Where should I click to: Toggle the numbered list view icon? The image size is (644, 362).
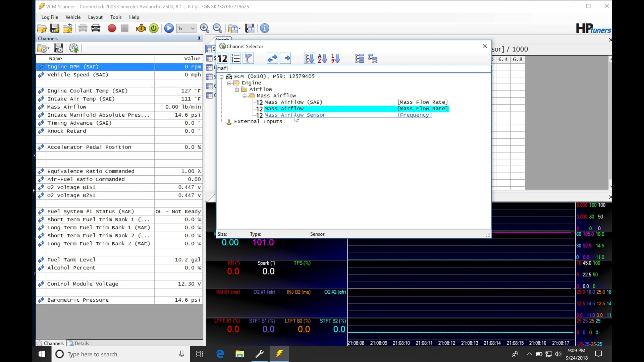tap(236, 59)
